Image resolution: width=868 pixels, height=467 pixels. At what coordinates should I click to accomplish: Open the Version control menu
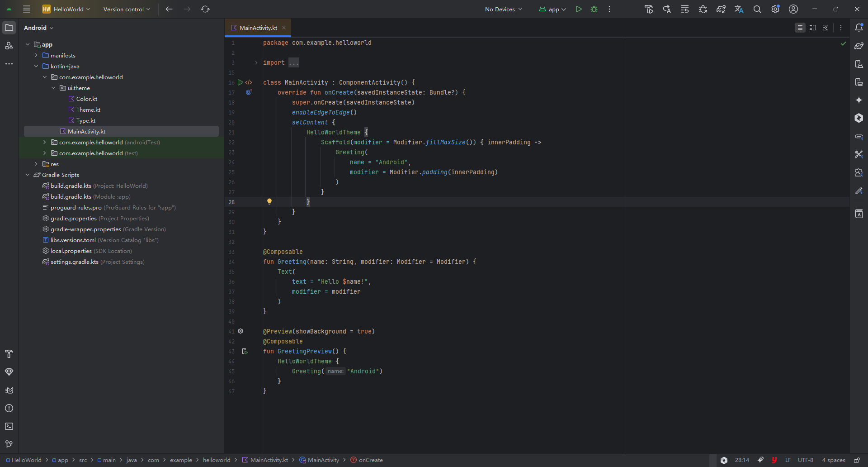coord(127,9)
